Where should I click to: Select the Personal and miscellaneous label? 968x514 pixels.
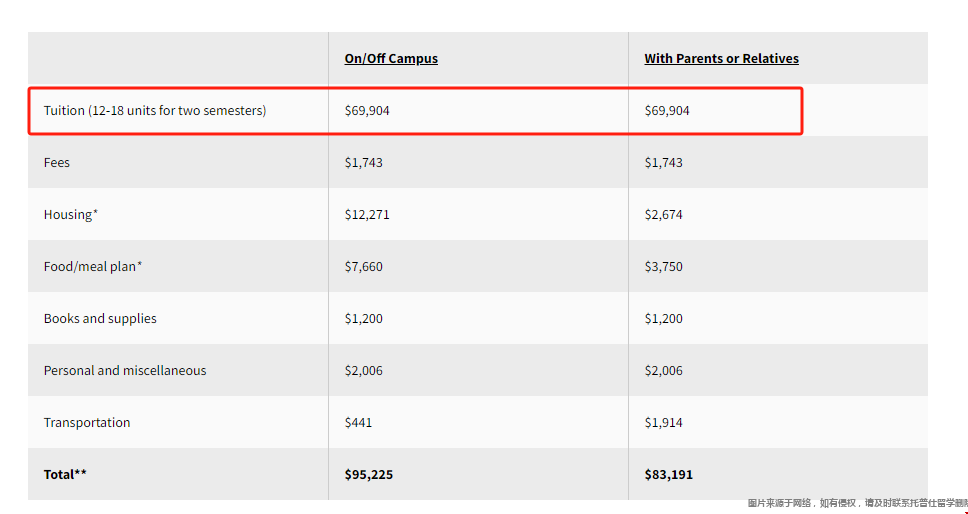(x=125, y=370)
